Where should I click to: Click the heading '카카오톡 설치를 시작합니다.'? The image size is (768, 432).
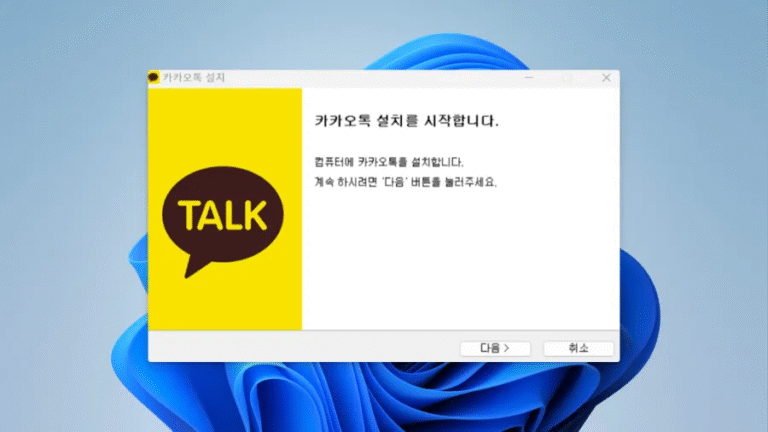[x=406, y=121]
